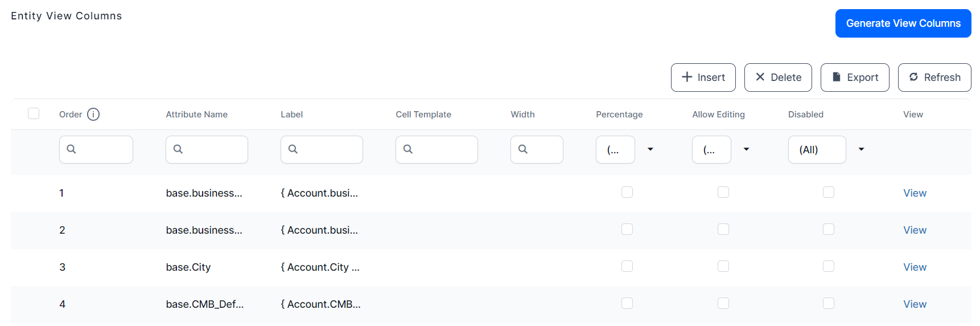Export the entity view columns
Viewport: 980px width, 326px height.
(x=854, y=78)
